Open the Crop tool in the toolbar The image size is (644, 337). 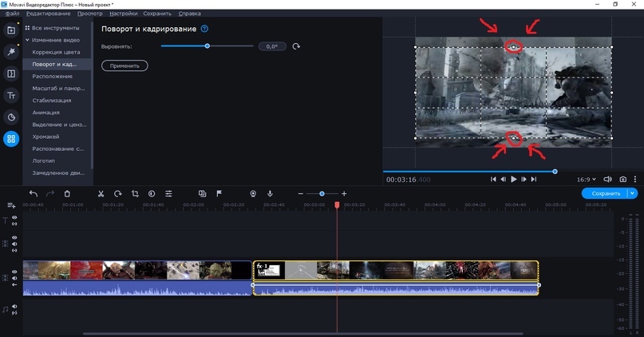point(135,193)
